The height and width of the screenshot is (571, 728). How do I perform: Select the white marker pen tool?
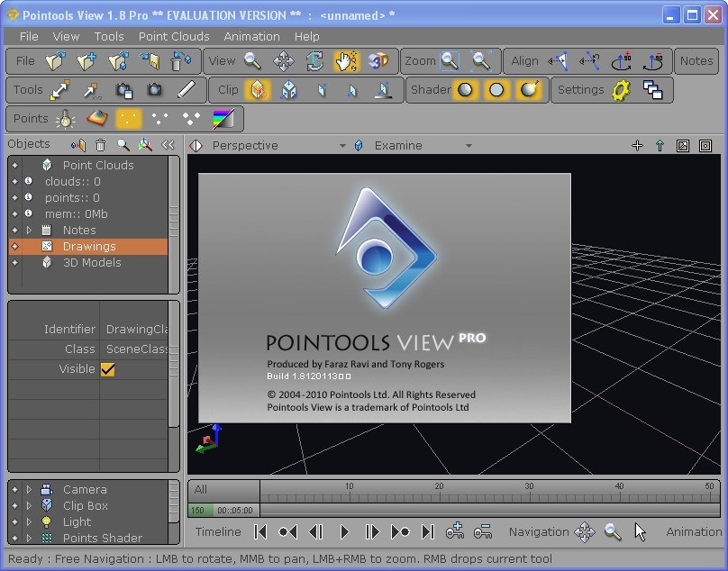click(x=187, y=90)
